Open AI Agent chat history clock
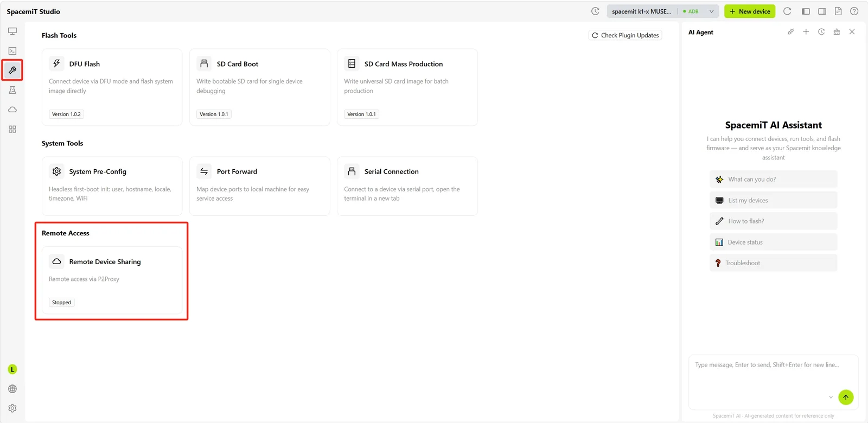The image size is (868, 423). [x=821, y=32]
